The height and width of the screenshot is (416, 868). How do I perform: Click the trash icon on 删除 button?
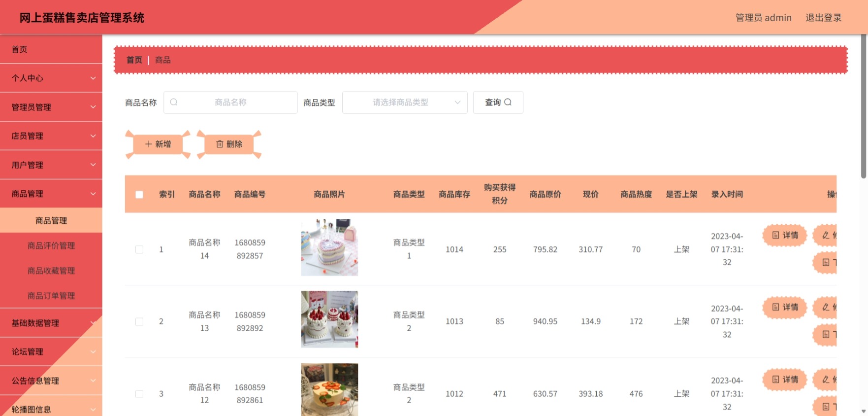point(220,144)
